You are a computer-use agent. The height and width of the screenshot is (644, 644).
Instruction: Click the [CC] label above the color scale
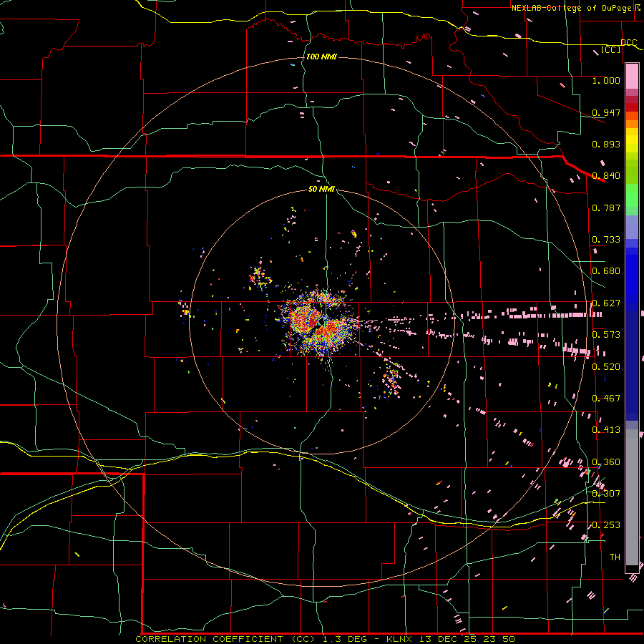tap(610, 49)
